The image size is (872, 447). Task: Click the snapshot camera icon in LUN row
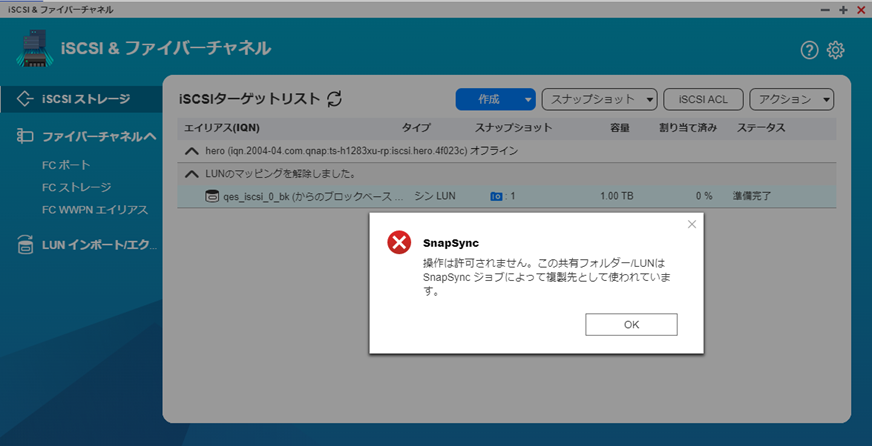[x=495, y=196]
